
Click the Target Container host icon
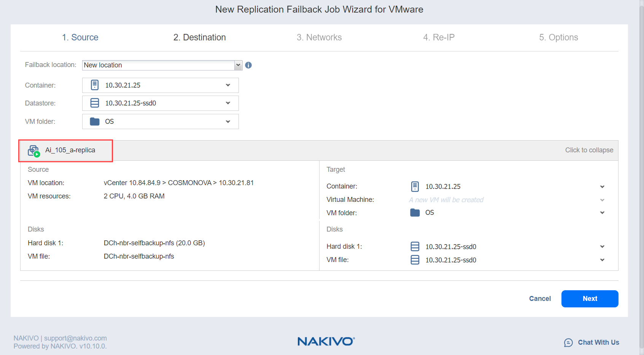click(415, 186)
